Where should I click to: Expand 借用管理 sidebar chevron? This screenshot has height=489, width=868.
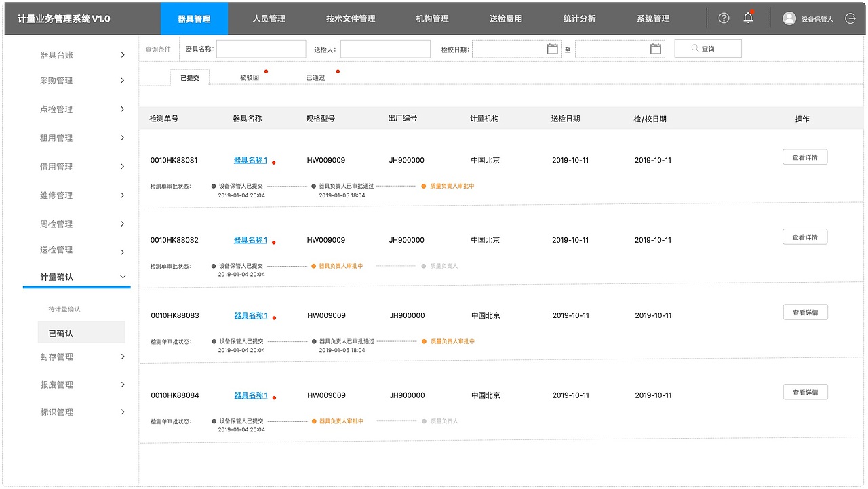tap(123, 166)
